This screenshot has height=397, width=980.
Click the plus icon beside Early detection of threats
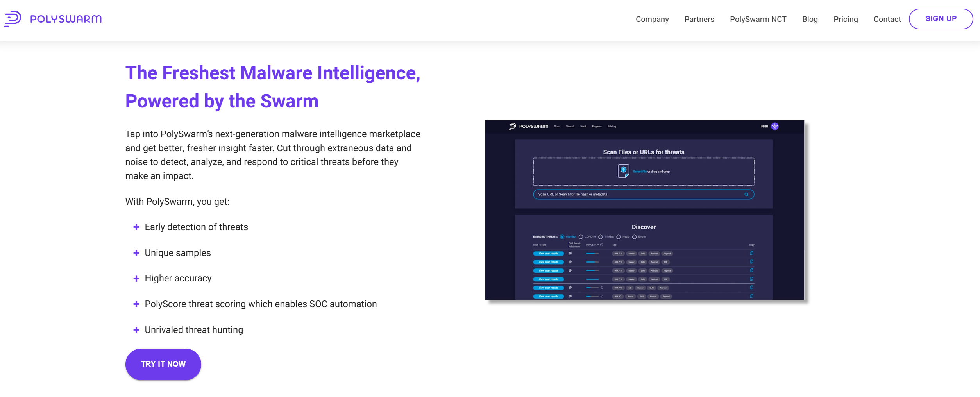pyautogui.click(x=136, y=227)
